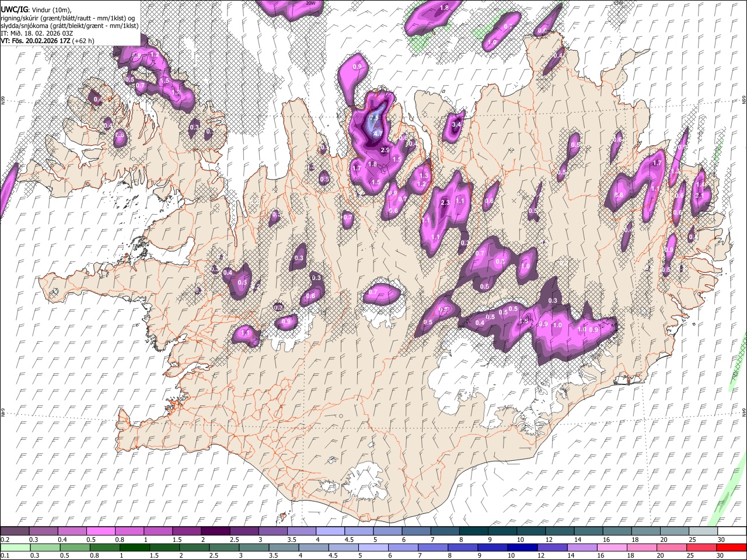This screenshot has width=747, height=560.
Task: Pick snow scale swatch between 1 and 1.5
Action: coord(158,531)
